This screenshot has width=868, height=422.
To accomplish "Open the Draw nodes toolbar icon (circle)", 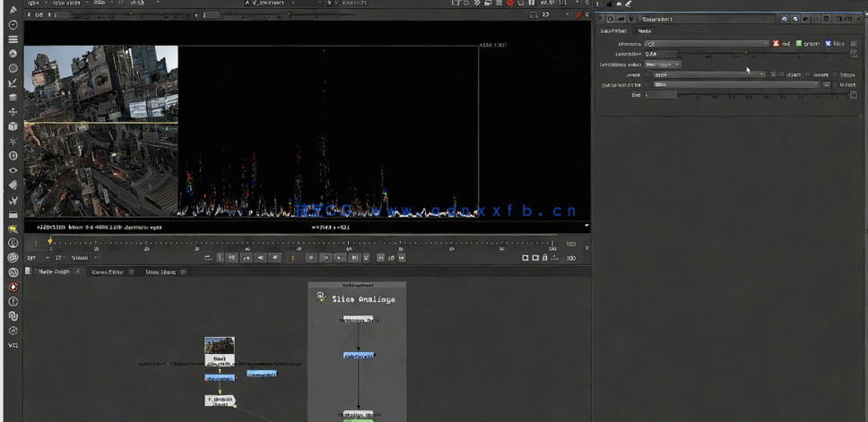I will [x=13, y=25].
